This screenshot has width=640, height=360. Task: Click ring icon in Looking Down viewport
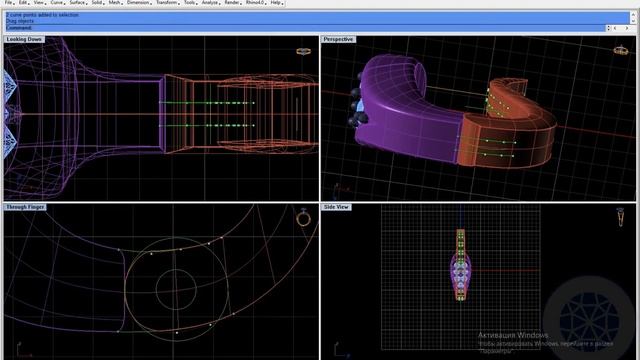303,51
